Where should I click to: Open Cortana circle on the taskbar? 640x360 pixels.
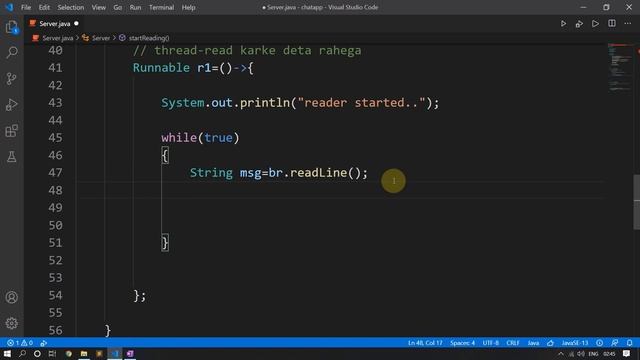[x=37, y=354]
